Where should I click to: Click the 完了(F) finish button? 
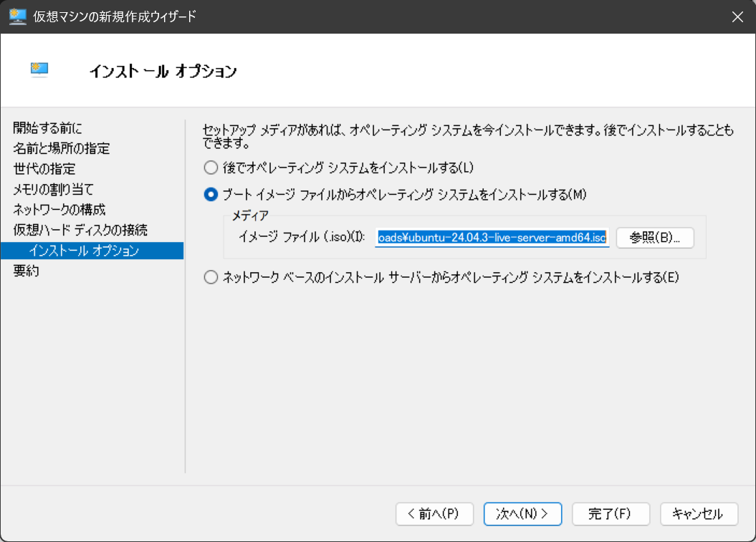click(611, 513)
